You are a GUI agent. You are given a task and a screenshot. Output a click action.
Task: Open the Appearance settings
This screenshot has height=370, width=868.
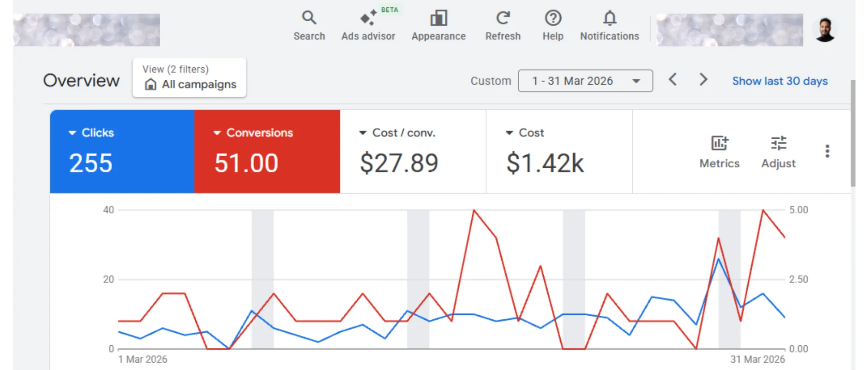[x=438, y=26]
